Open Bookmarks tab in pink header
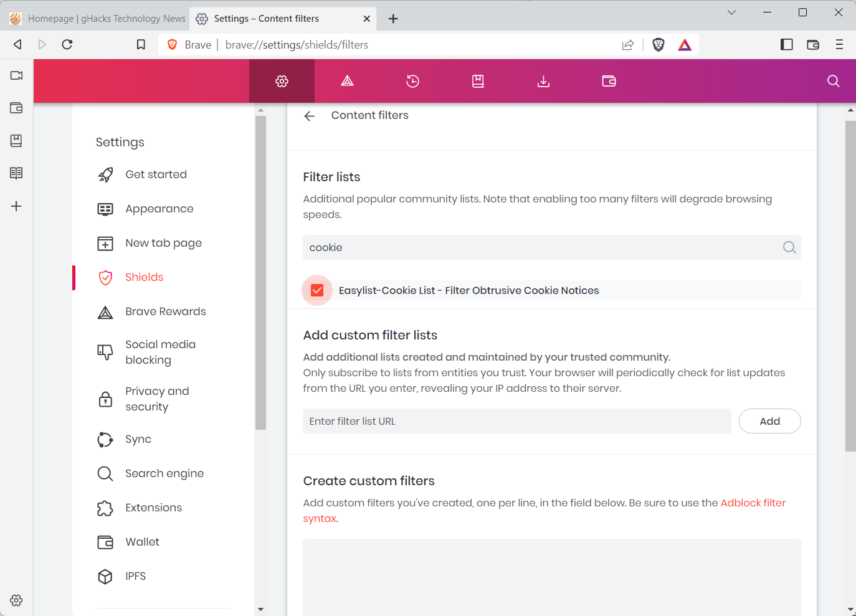 pyautogui.click(x=478, y=81)
